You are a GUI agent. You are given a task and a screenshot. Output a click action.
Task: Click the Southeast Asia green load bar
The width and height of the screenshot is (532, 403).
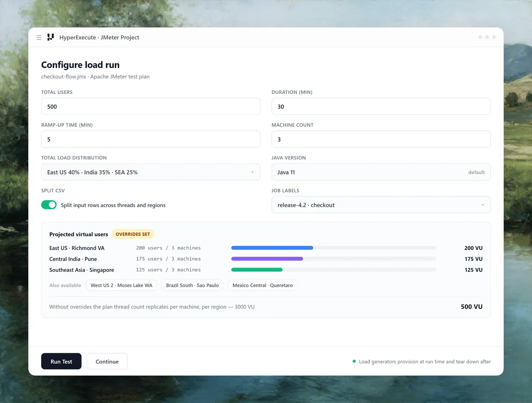(x=257, y=270)
